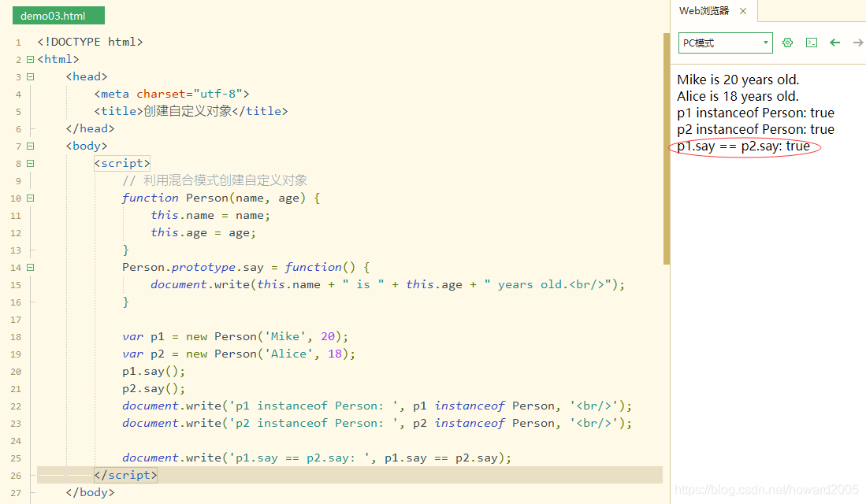Click the number 20 on line 18

coord(328,337)
